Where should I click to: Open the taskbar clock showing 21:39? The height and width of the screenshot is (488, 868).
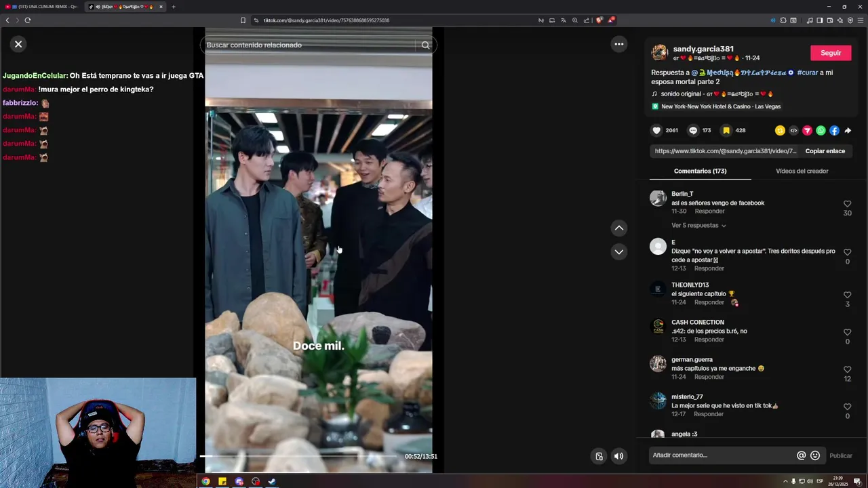838,481
